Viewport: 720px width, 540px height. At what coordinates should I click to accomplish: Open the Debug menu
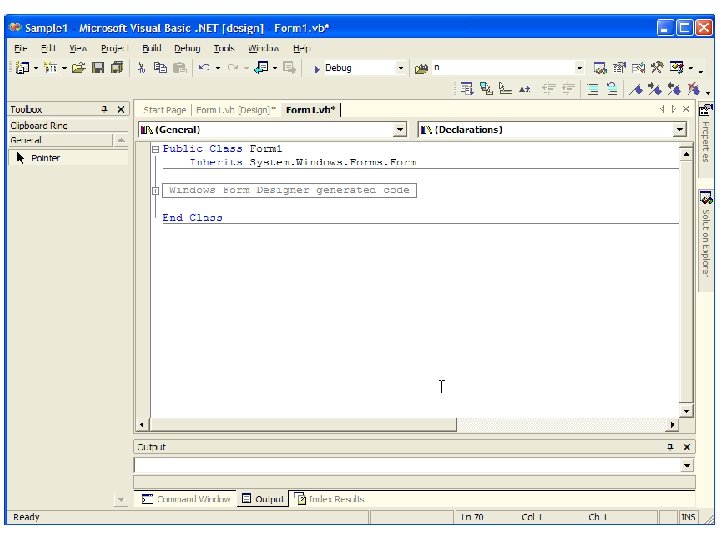tap(187, 48)
